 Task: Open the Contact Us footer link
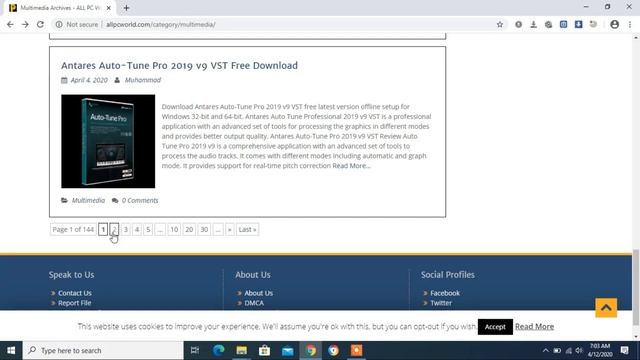(x=75, y=293)
